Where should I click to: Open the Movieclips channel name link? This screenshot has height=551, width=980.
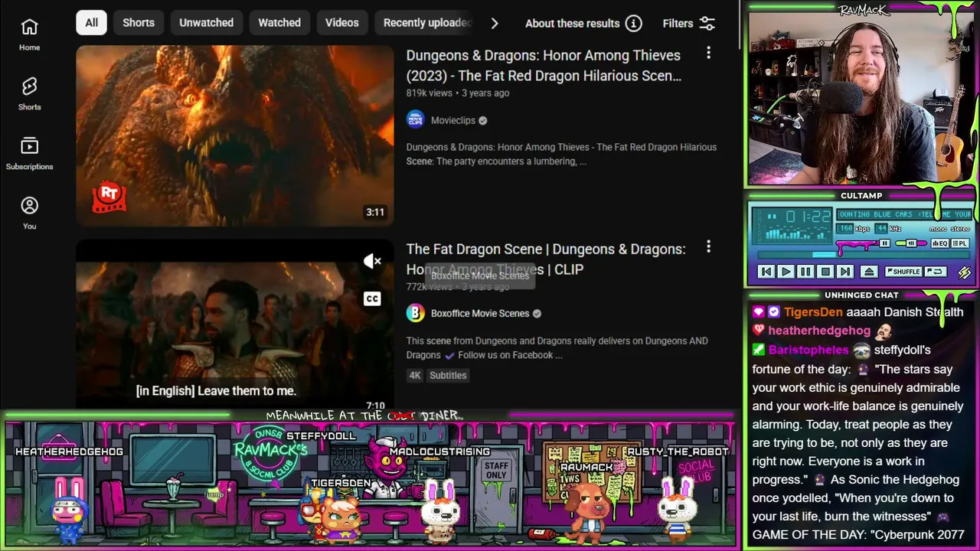[x=453, y=120]
